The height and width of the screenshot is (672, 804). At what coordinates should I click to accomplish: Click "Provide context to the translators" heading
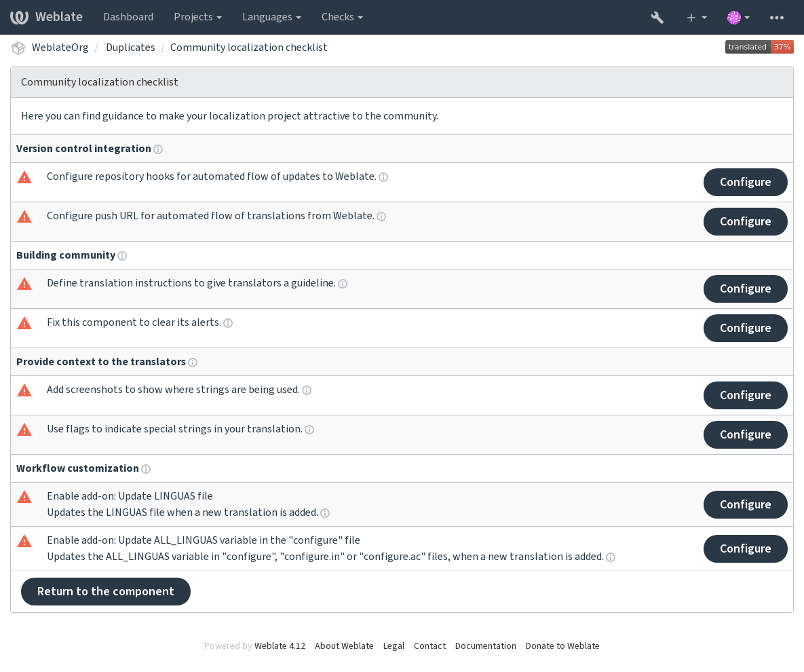click(101, 362)
